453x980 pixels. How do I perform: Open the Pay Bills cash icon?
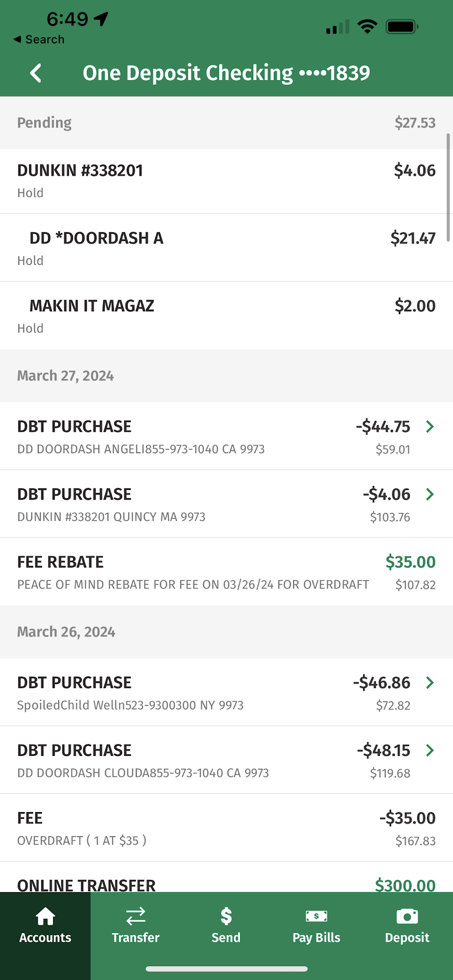(x=316, y=917)
